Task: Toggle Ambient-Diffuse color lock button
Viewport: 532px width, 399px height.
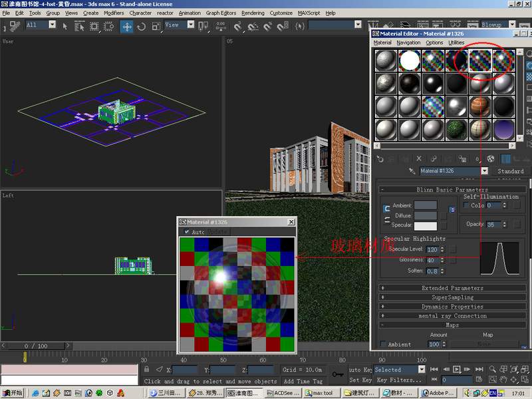Action: (386, 208)
